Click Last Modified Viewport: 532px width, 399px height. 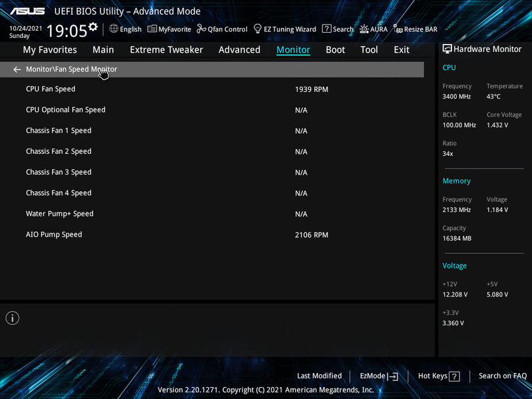(x=320, y=376)
